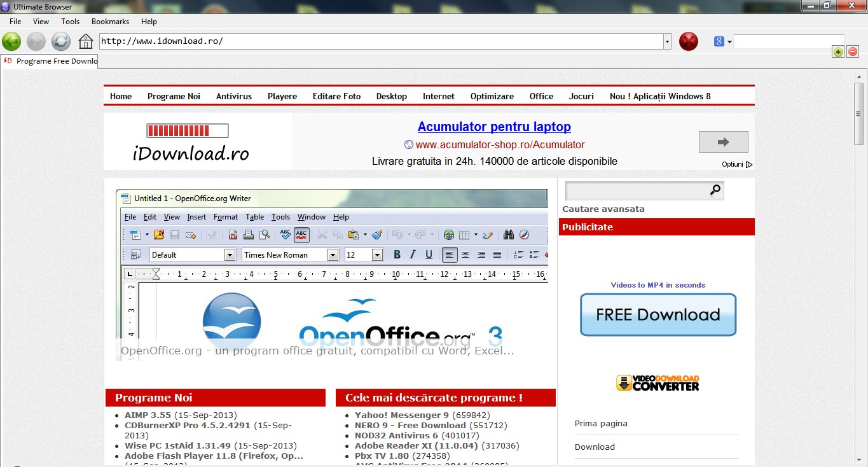Image resolution: width=868 pixels, height=467 pixels.
Task: Open the Download sidebar link
Action: point(595,447)
